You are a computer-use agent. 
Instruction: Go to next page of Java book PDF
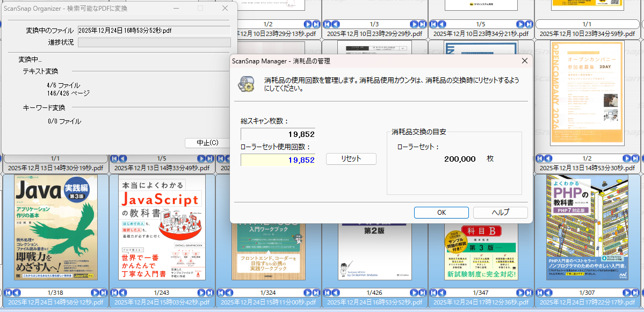(95, 293)
